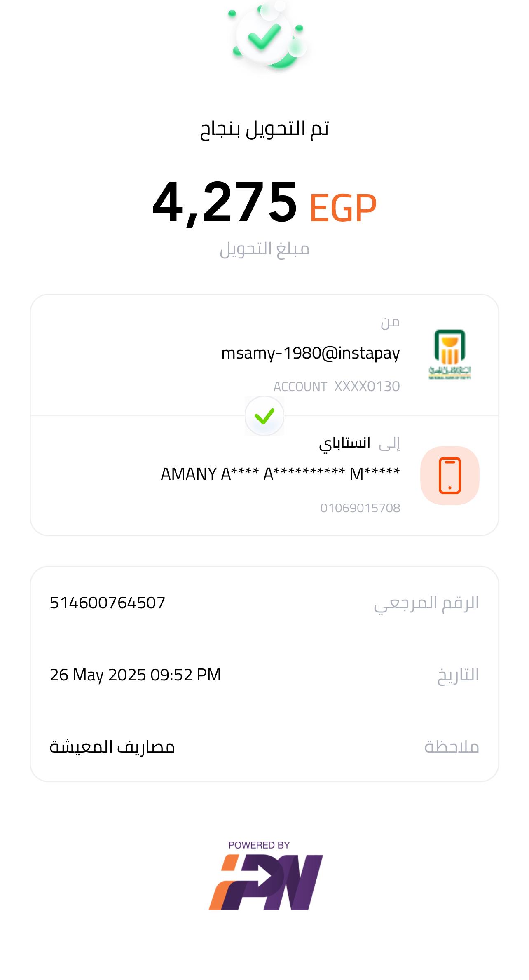Tap the recipient phone number 01069015708

pos(360,508)
